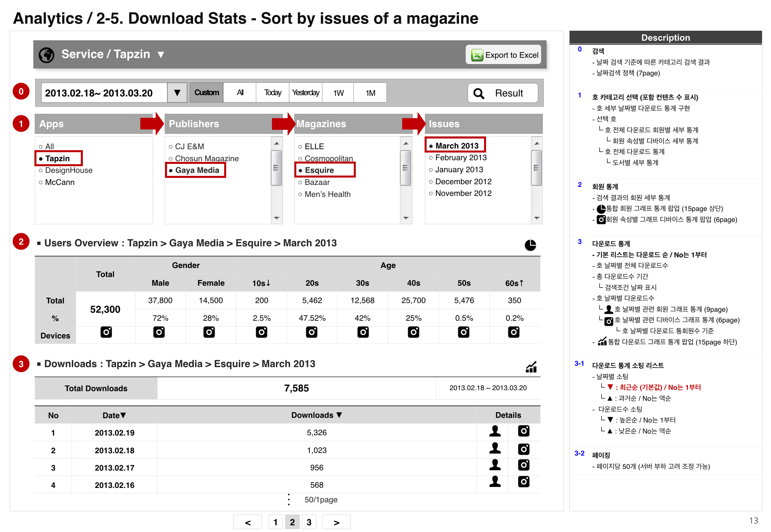Viewport: 771px width, 532px height.
Task: Select page 2 in pagination
Action: (292, 522)
